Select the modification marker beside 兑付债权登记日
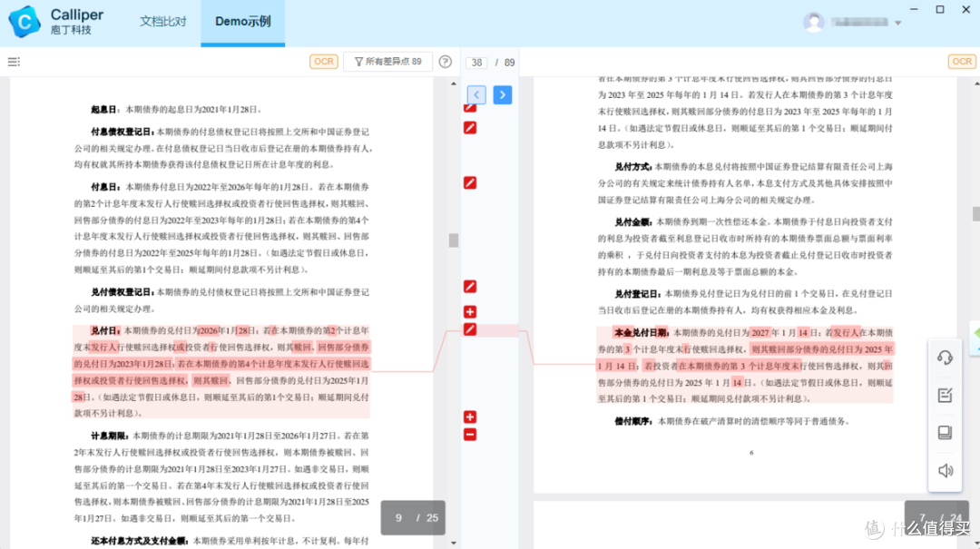980x549 pixels. pos(470,287)
